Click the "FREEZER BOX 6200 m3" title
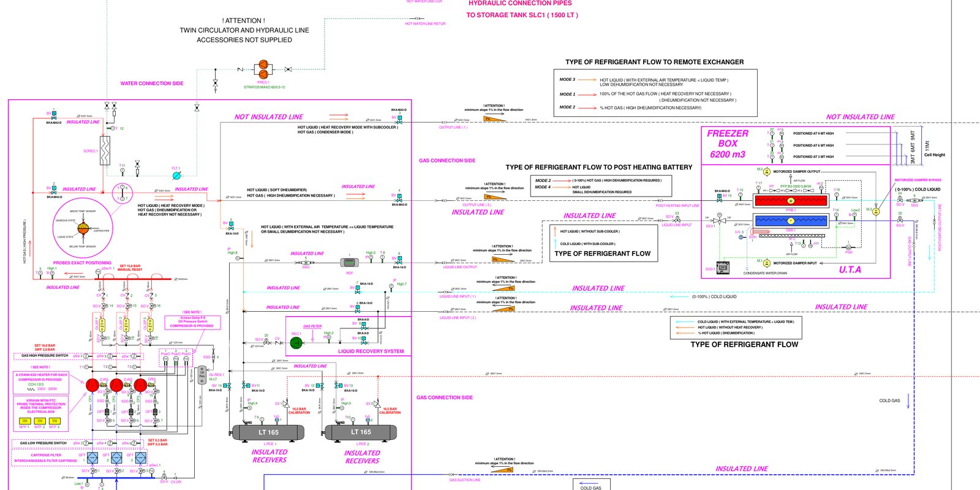The height and width of the screenshot is (490, 980). pyautogui.click(x=728, y=144)
